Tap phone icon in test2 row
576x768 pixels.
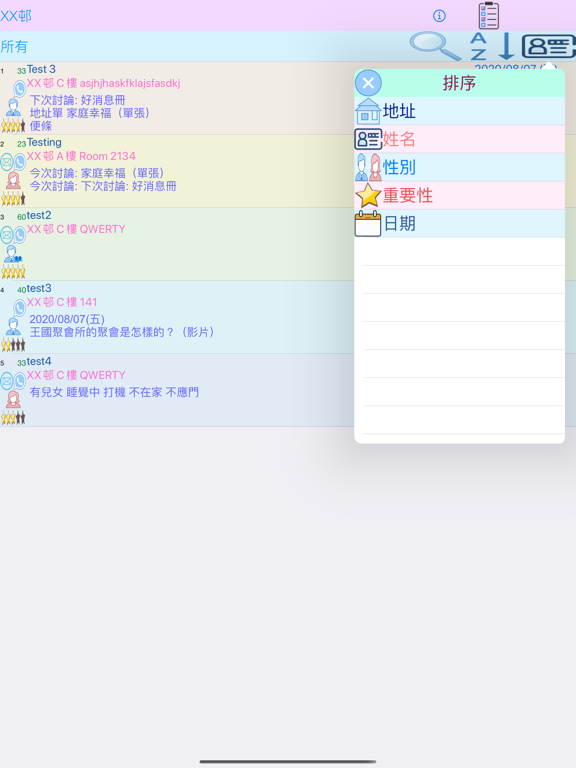tap(20, 235)
